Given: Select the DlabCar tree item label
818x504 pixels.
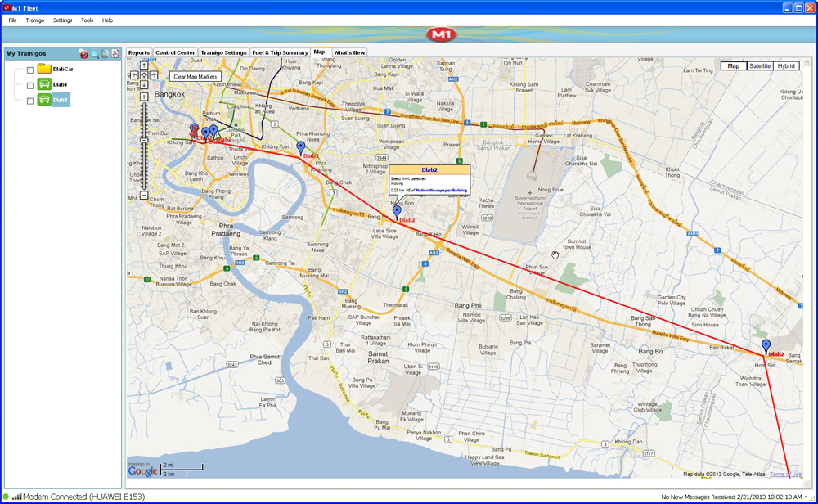Looking at the screenshot, I should (63, 69).
